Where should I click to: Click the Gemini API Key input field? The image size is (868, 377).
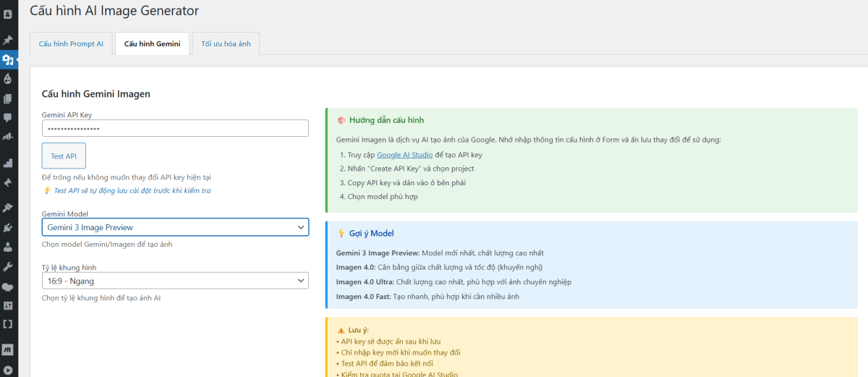(x=175, y=128)
